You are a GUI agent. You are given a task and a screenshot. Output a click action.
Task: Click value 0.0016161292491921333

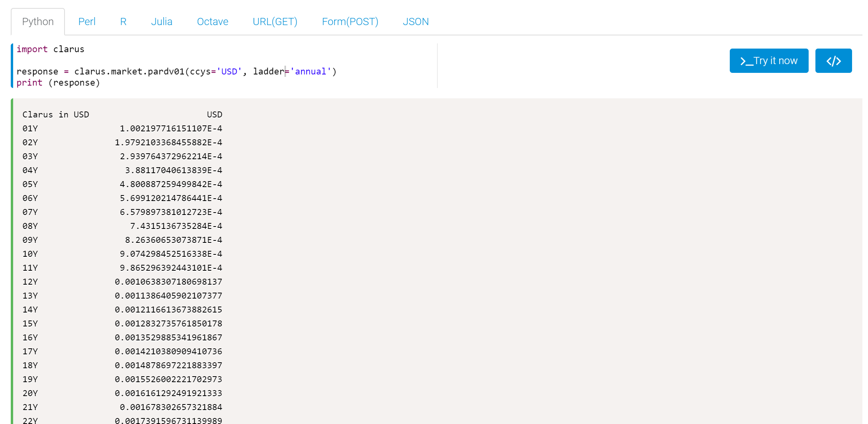tap(169, 393)
